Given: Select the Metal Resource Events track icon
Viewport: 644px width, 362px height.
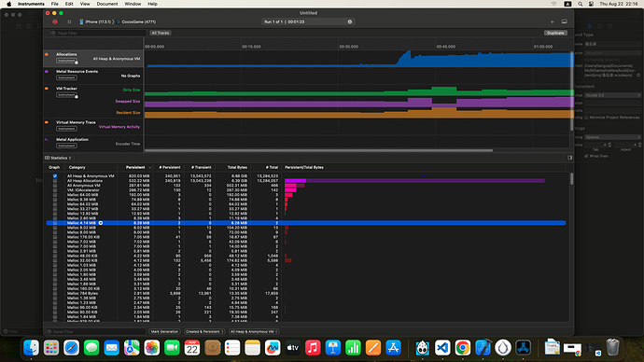Looking at the screenshot, I should tap(47, 72).
